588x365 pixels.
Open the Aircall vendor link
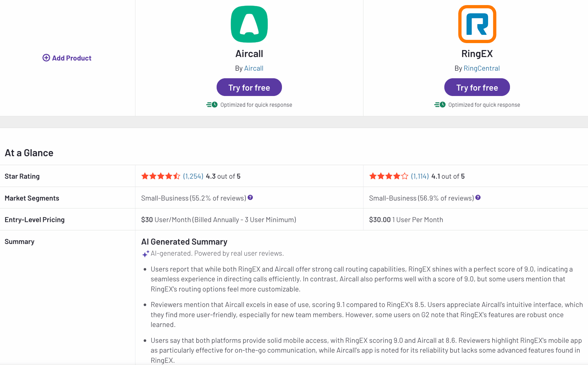tap(254, 68)
